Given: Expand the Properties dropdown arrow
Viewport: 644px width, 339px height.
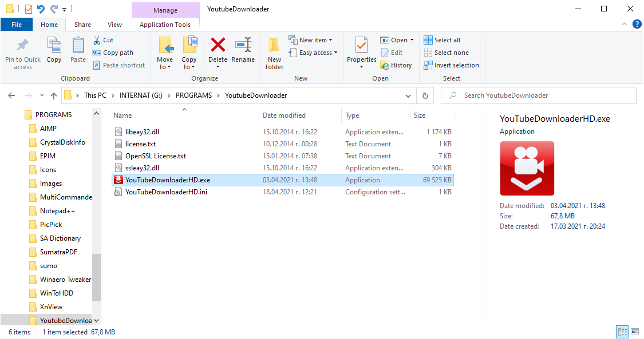Looking at the screenshot, I should pyautogui.click(x=361, y=67).
